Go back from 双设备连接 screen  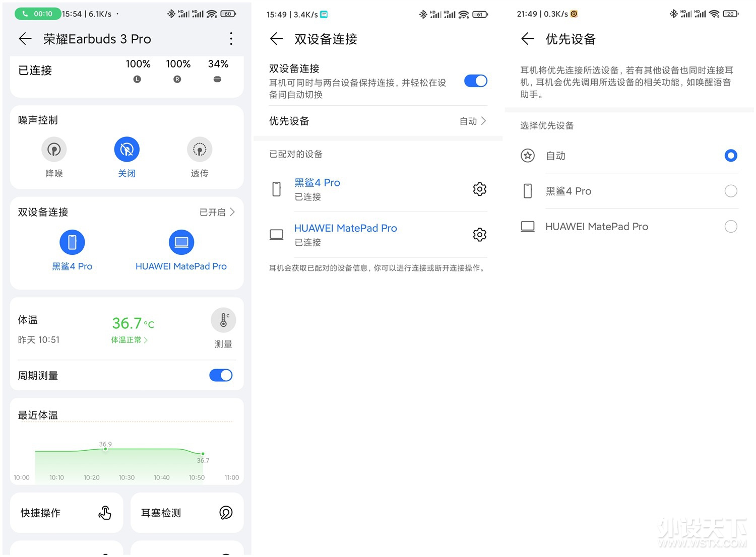276,39
